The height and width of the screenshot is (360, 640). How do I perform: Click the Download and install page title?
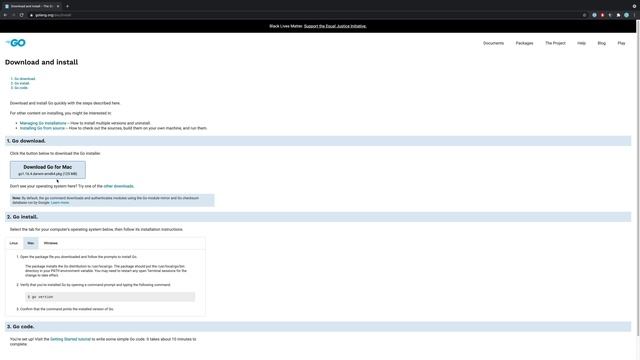click(42, 62)
